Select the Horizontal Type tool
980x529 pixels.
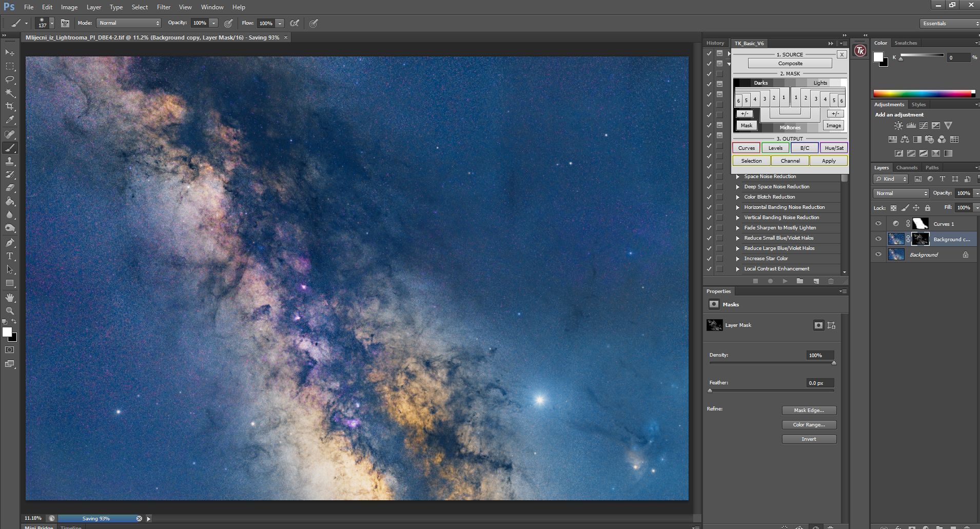tap(10, 256)
